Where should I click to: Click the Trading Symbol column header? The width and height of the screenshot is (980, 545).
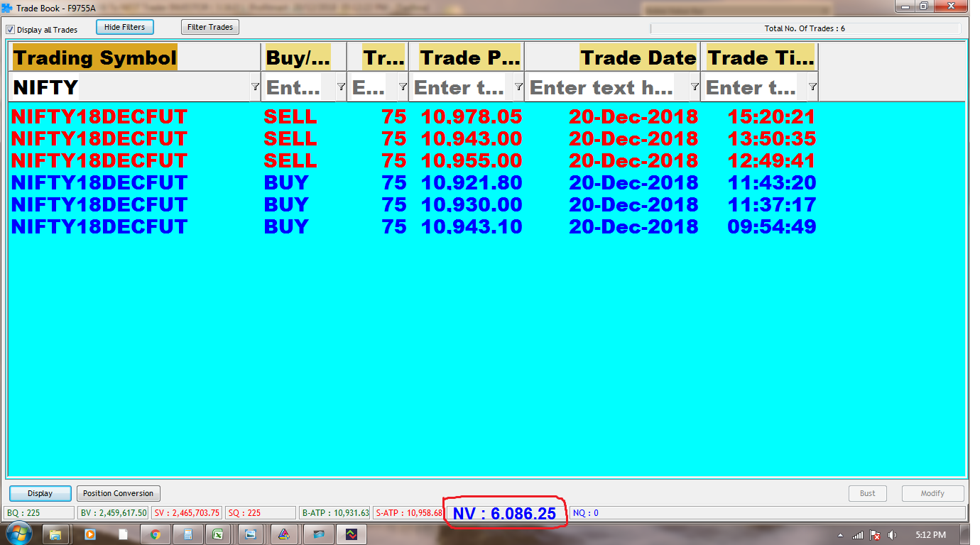tap(94, 57)
